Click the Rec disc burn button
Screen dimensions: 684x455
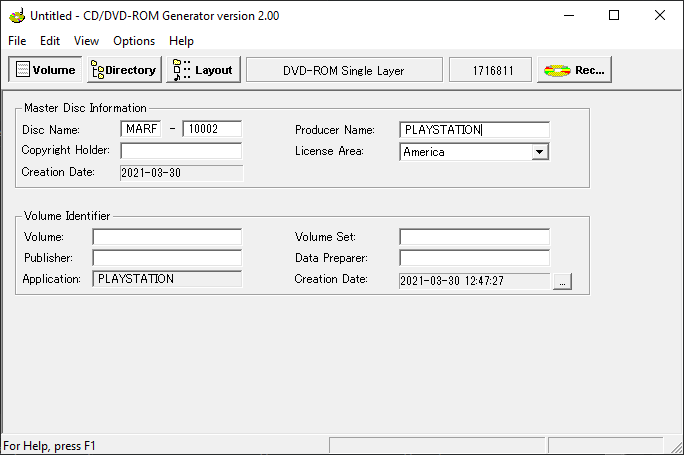point(574,70)
